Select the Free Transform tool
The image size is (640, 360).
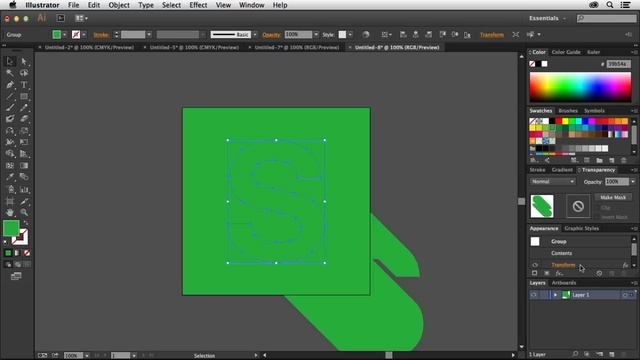coord(24,142)
